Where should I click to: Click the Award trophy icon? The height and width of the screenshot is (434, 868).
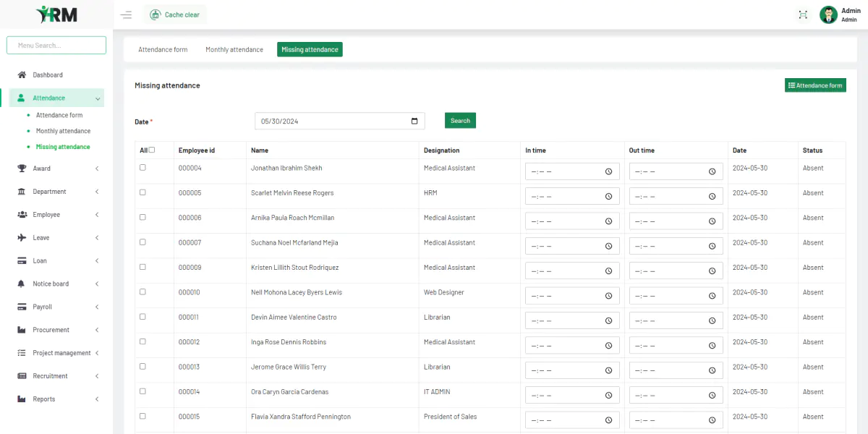click(22, 169)
